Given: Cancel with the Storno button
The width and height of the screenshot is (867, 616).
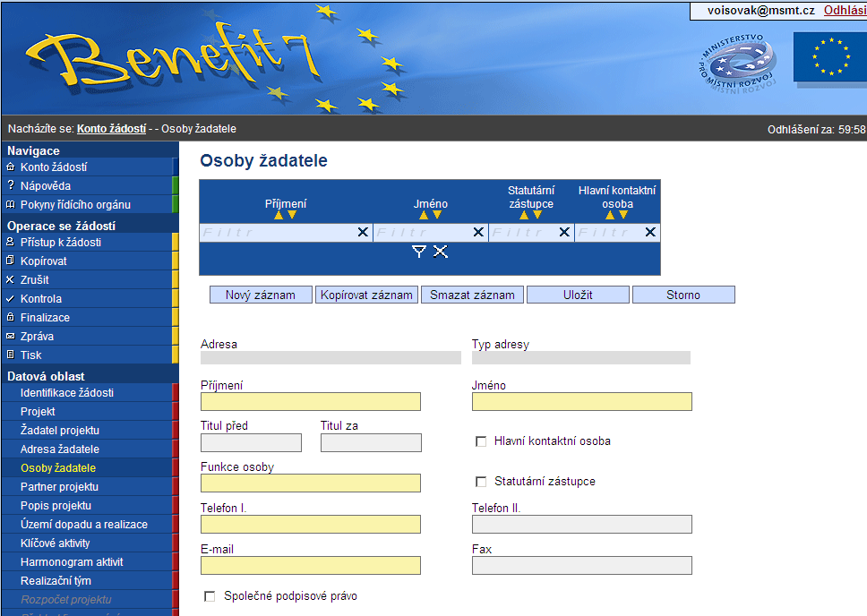Looking at the screenshot, I should click(683, 295).
